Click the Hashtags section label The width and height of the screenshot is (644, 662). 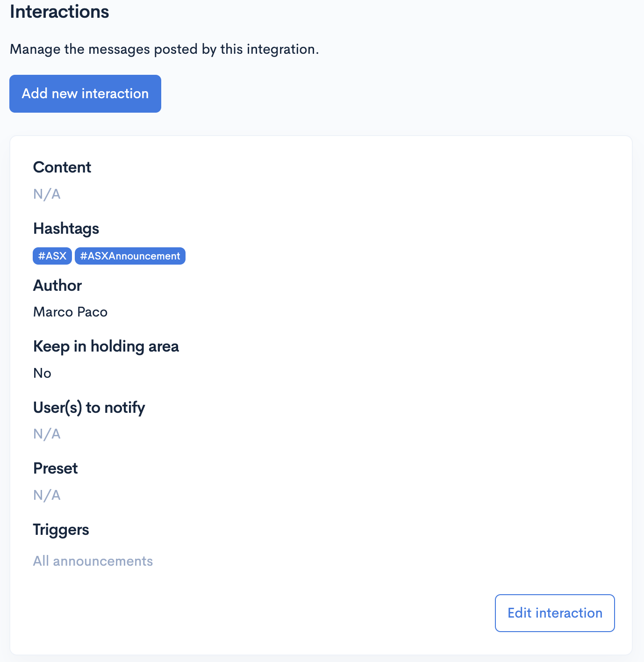coord(66,229)
